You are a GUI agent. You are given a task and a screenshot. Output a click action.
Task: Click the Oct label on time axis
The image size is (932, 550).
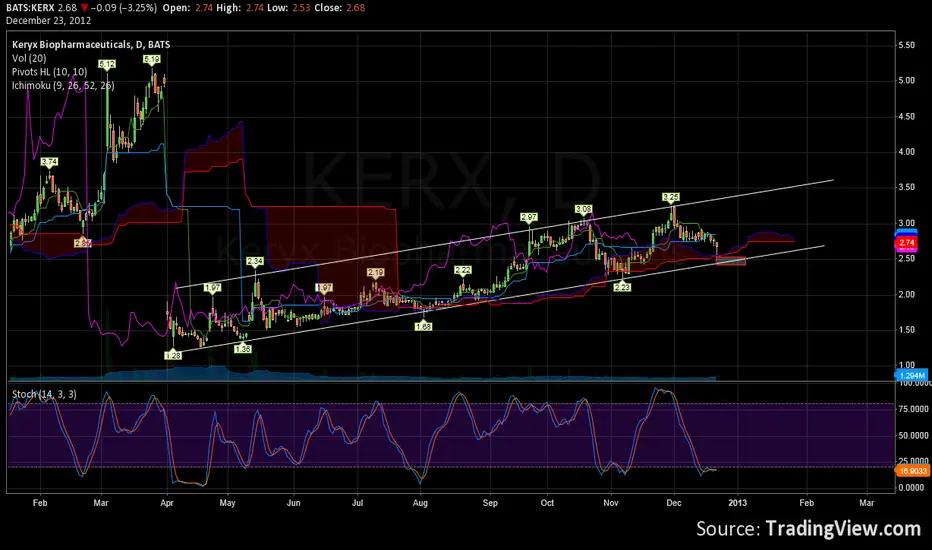pos(547,503)
